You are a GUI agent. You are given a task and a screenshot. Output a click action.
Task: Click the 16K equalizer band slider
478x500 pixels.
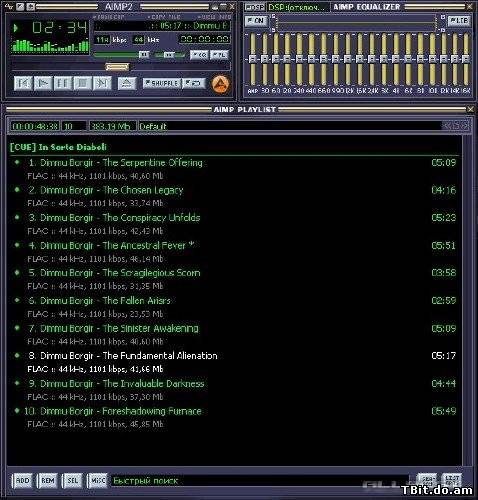click(x=466, y=59)
